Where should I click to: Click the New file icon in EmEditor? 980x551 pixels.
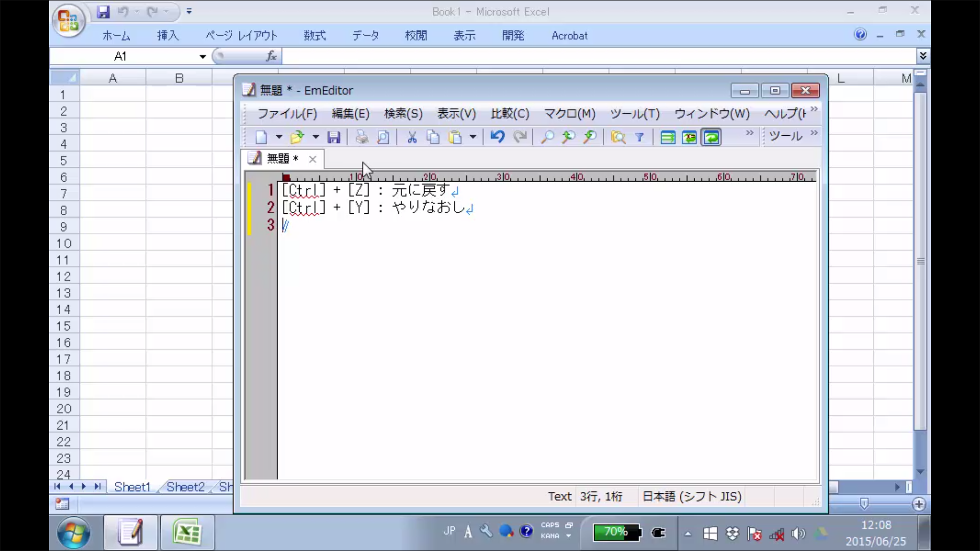click(x=261, y=137)
